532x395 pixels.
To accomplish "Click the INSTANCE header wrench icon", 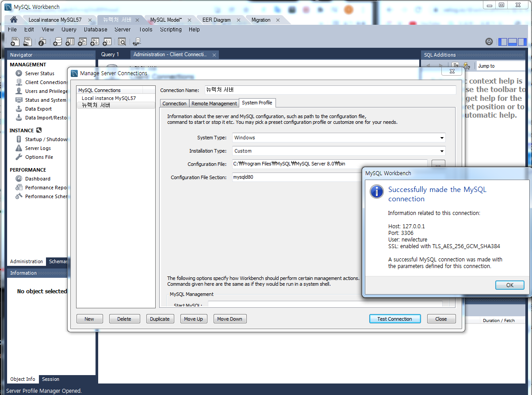I will [x=39, y=130].
